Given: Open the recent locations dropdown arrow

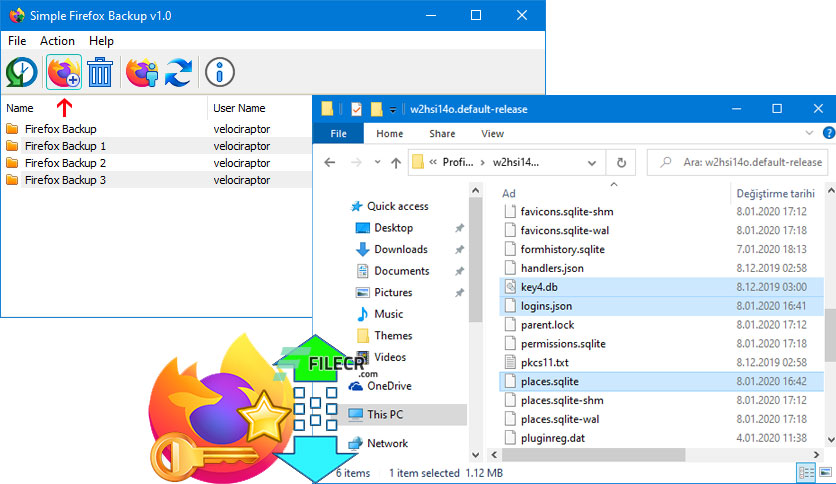Looking at the screenshot, I should coord(377,162).
